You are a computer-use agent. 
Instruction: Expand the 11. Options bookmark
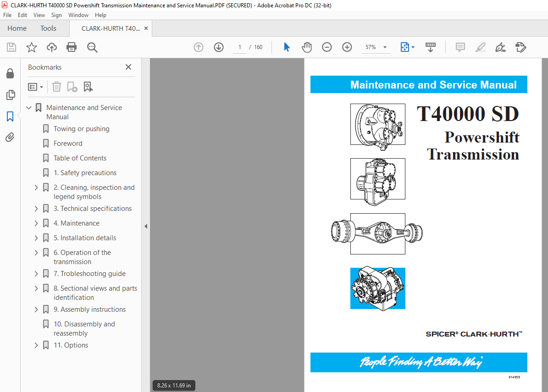click(x=36, y=345)
